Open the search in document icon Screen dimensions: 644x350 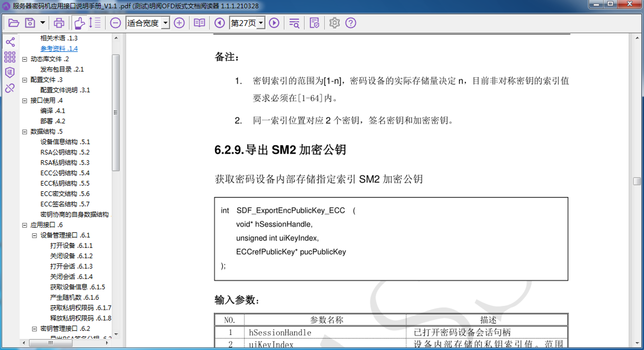(294, 23)
